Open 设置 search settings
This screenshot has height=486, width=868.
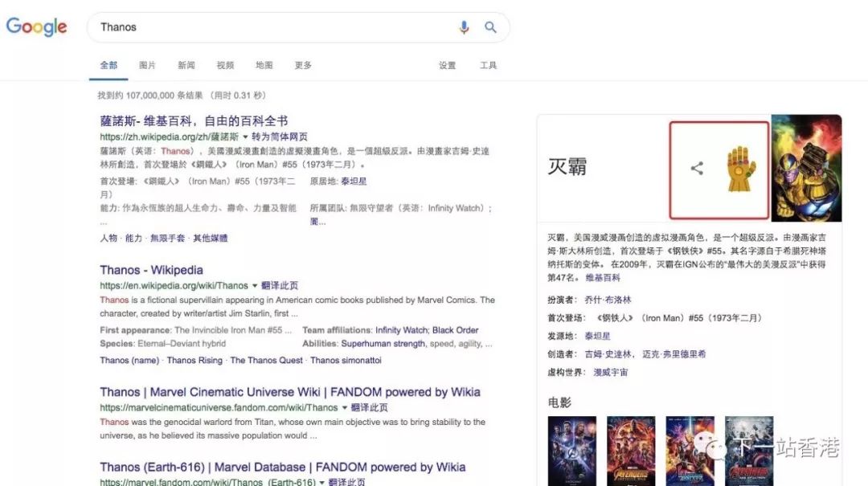coord(448,65)
